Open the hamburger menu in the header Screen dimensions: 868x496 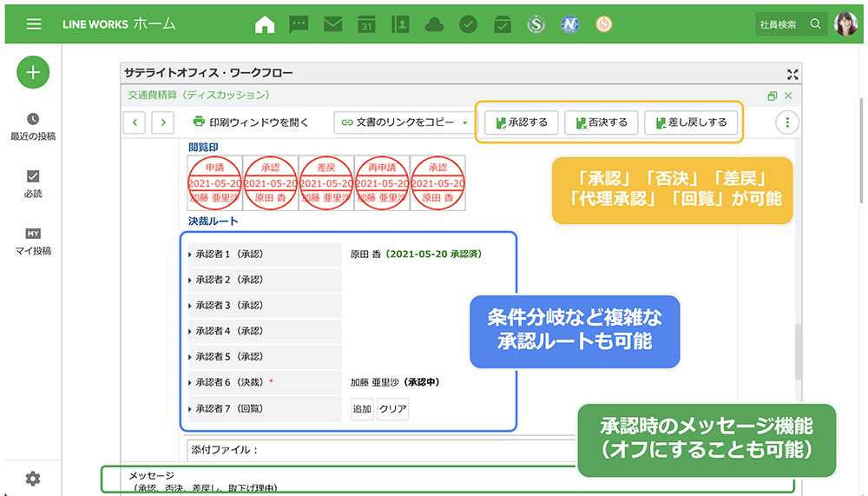pos(34,23)
